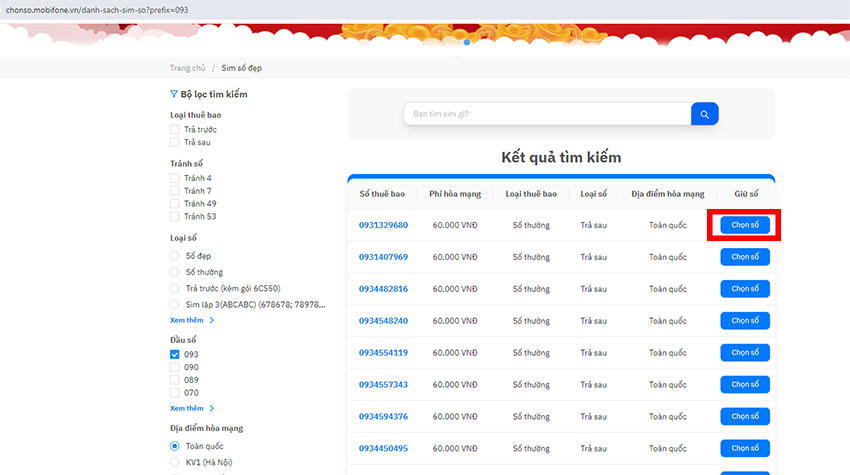The width and height of the screenshot is (850, 475).
Task: Check the Tránh 49 option
Action: pyautogui.click(x=175, y=203)
